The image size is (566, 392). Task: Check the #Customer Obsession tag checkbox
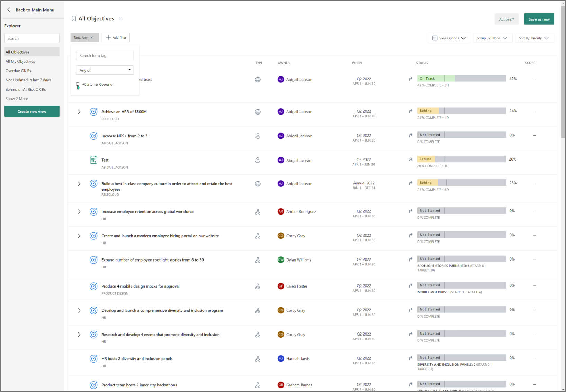coord(78,84)
